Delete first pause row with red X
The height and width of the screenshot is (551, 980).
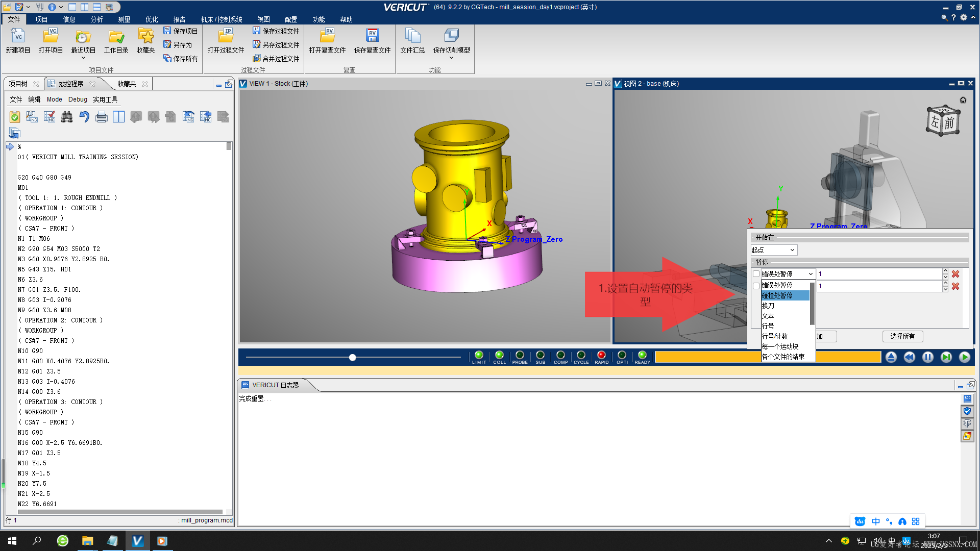tap(955, 274)
